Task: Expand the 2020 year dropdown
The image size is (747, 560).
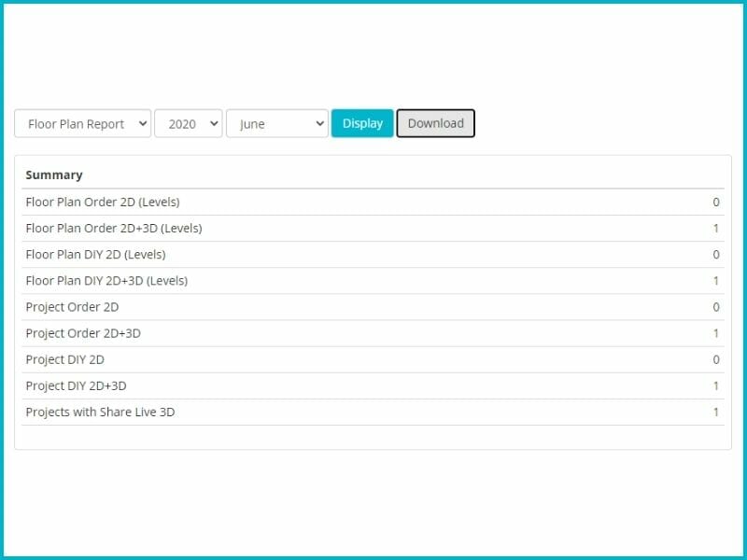Action: coord(188,124)
